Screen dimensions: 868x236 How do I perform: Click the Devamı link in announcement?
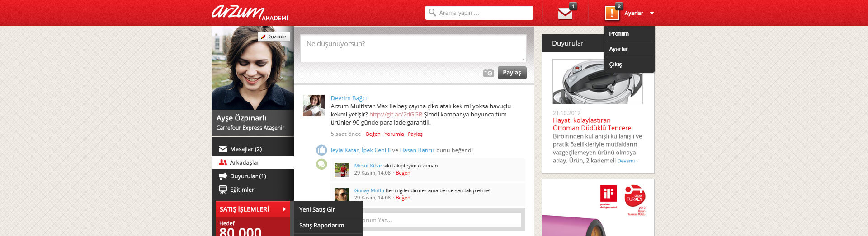627,161
